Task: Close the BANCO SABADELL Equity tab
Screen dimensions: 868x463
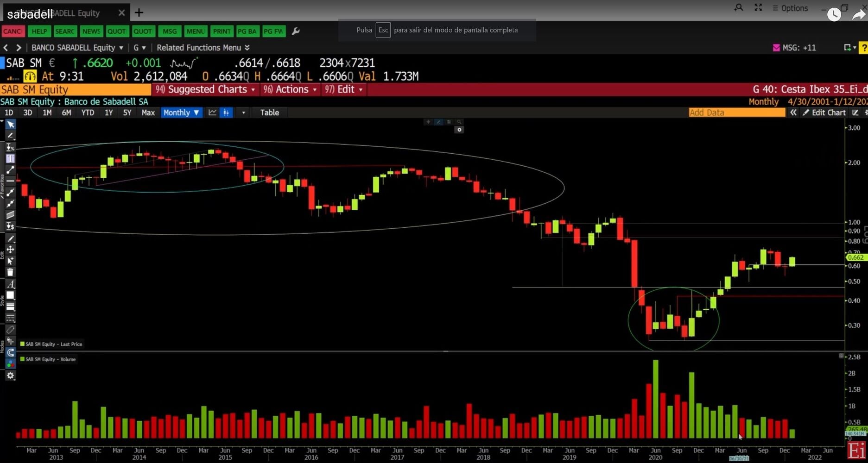Action: click(121, 13)
